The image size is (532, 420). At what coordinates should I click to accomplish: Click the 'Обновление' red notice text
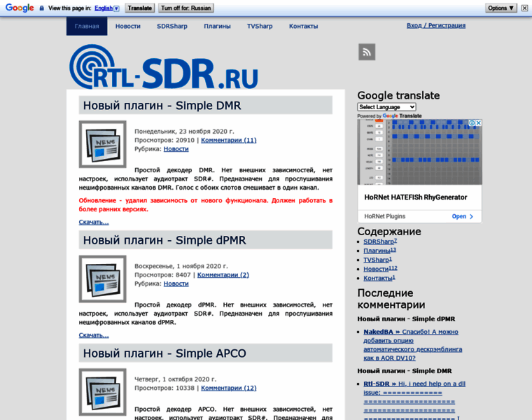pyautogui.click(x=206, y=205)
